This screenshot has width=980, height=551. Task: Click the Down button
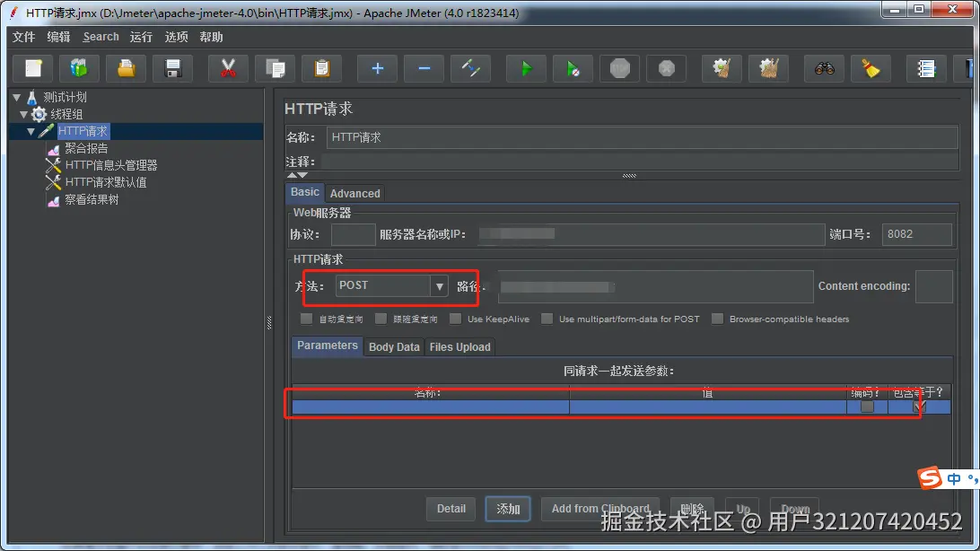pos(795,509)
